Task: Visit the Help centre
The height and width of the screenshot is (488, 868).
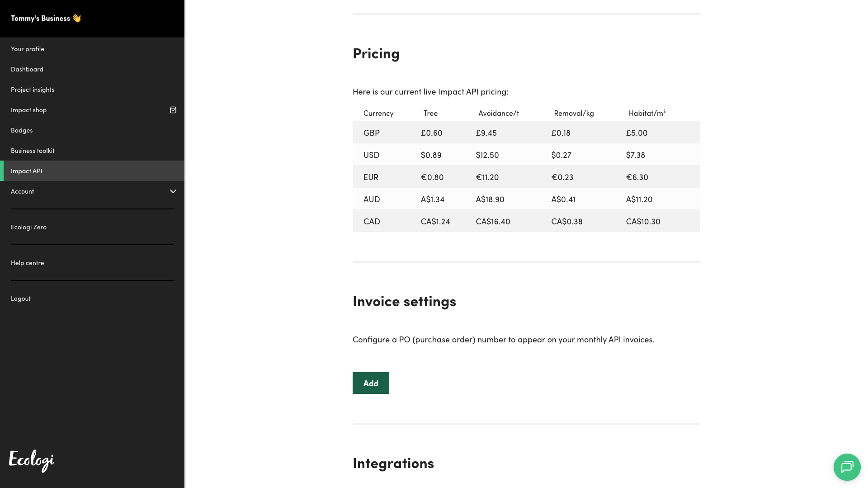Action: 28,263
